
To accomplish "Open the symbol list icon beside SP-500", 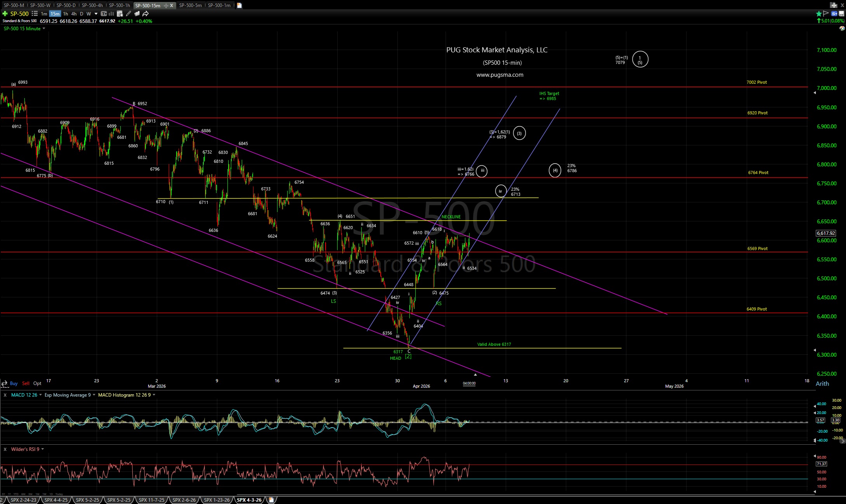I will [35, 14].
